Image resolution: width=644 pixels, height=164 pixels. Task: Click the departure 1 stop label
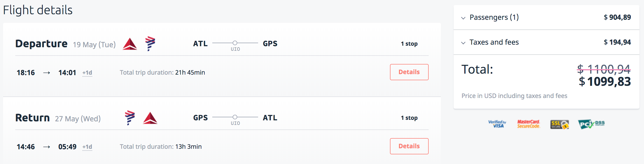click(x=409, y=44)
